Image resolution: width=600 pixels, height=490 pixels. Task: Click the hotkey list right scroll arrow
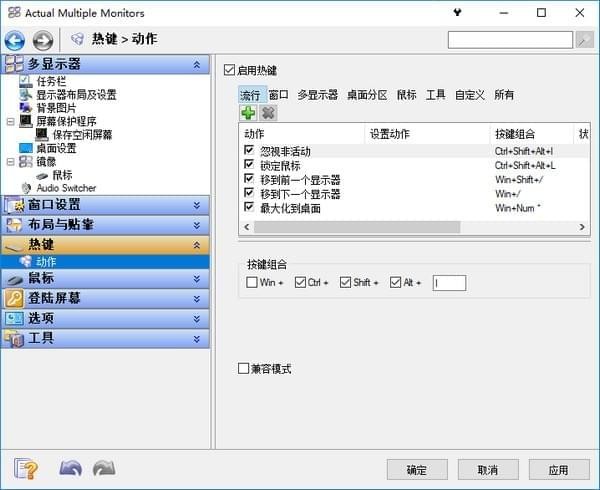coord(582,227)
